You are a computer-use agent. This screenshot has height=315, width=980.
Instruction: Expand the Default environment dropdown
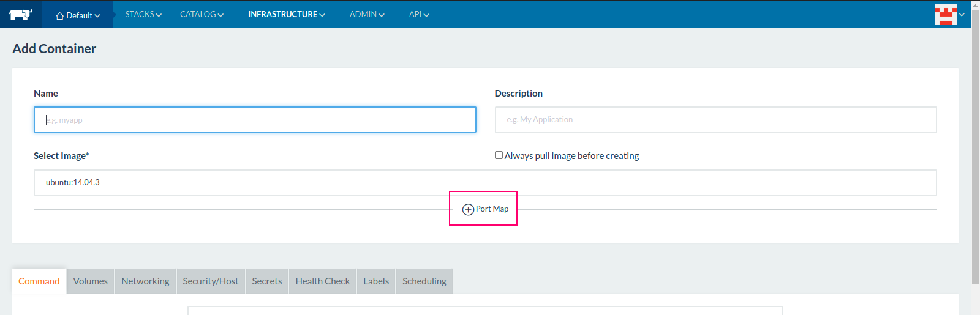tap(78, 15)
